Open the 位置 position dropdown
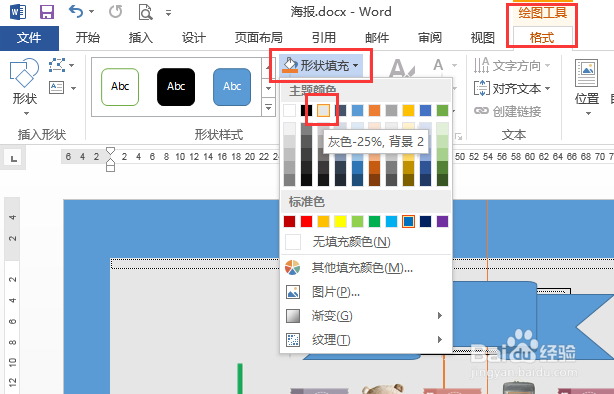Screen dimensions: 614x394 587,88
